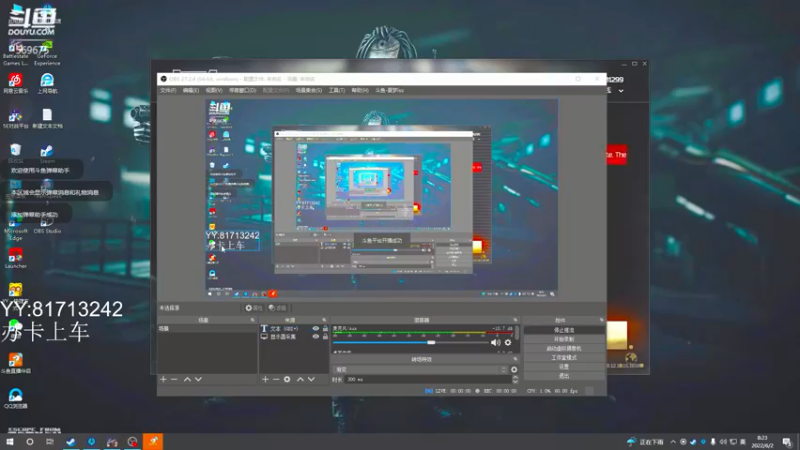
Task: Pop out the Scene Transitions dock panel
Action: click(515, 359)
